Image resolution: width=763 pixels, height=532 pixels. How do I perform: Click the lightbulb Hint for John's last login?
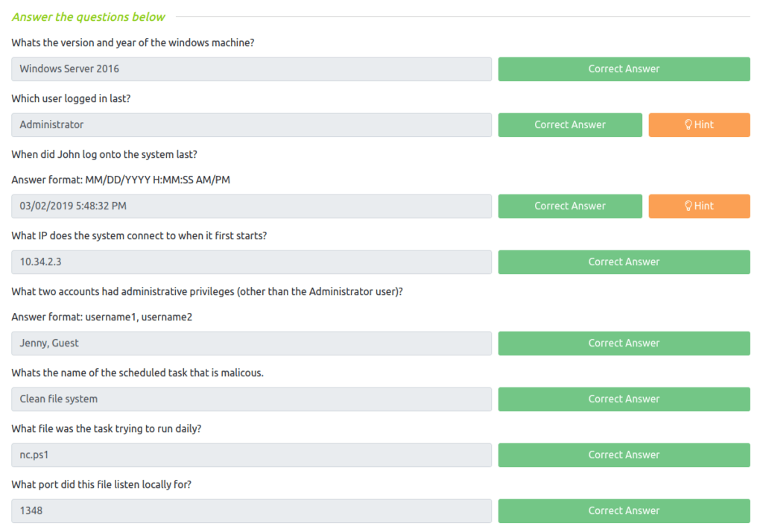(699, 206)
